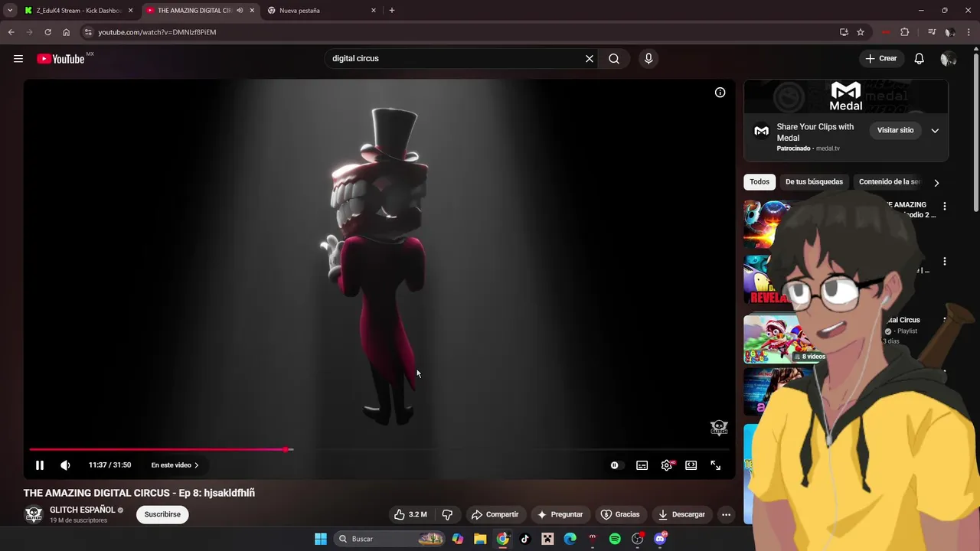Open more actions menu below video
This screenshot has height=551, width=980.
[726, 514]
